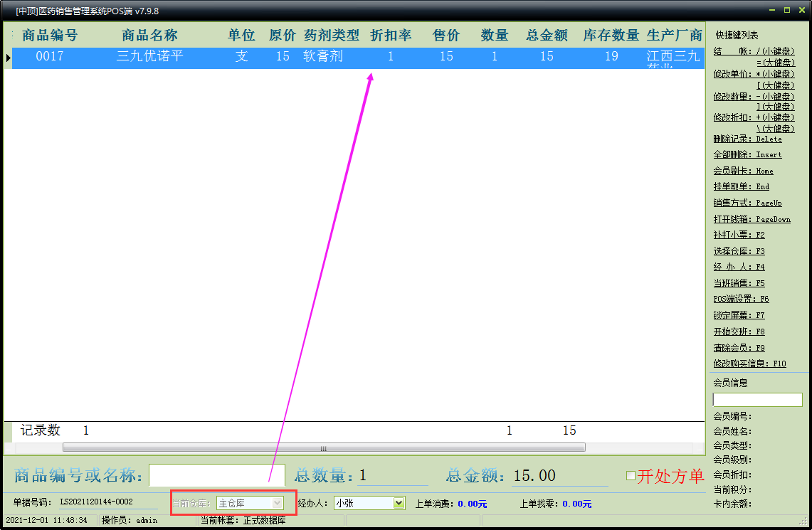
Task: Click the 售价 column header
Action: 446,35
